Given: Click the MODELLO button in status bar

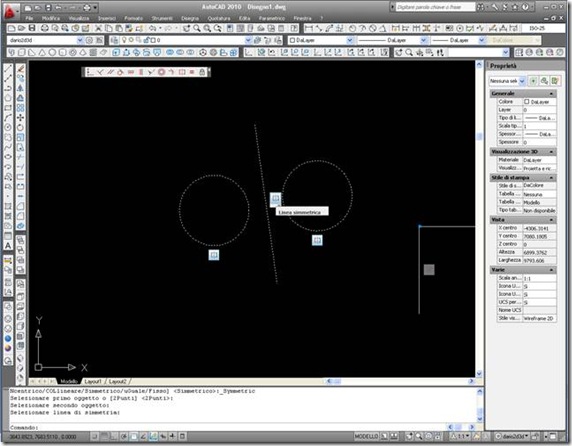Looking at the screenshot, I should click(x=366, y=436).
